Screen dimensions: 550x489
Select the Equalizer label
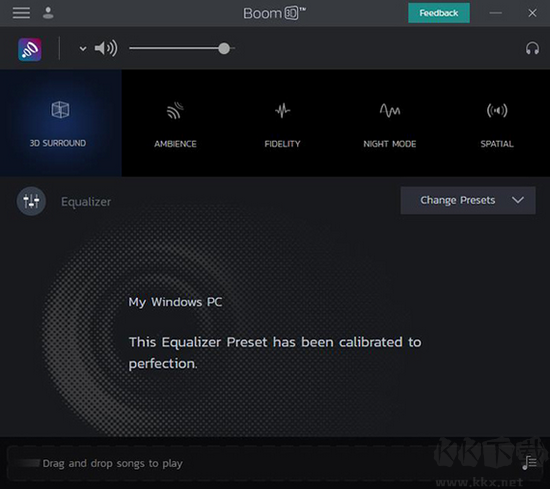86,202
